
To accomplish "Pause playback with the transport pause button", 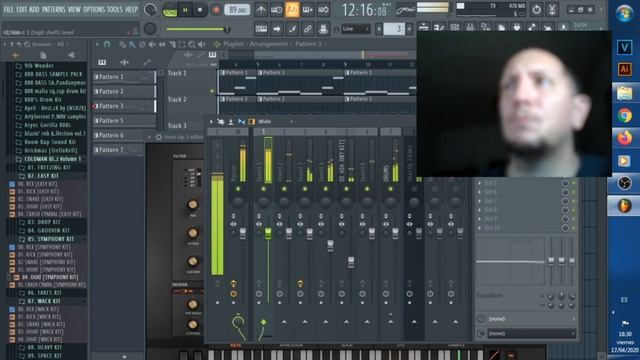I will [x=185, y=10].
